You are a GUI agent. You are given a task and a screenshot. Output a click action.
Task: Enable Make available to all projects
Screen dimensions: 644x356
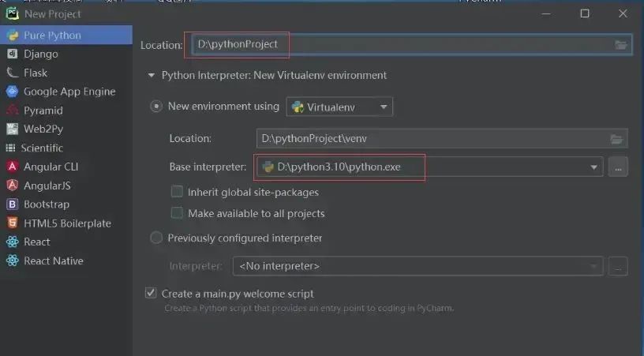[177, 213]
